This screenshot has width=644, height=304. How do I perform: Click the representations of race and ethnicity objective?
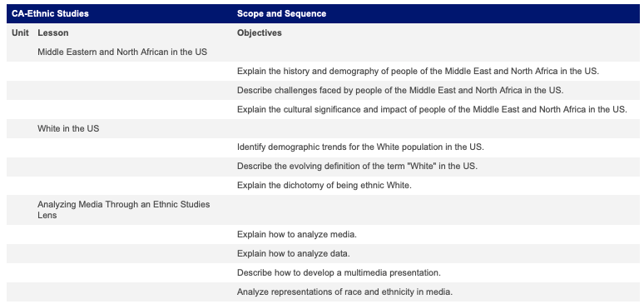coord(344,292)
